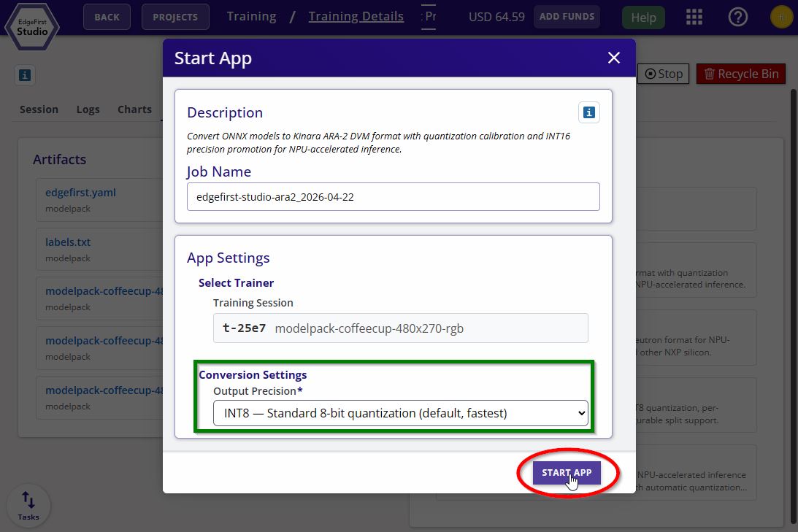This screenshot has width=798, height=532.
Task: Click Training Details breadcrumb link
Action: tap(356, 16)
